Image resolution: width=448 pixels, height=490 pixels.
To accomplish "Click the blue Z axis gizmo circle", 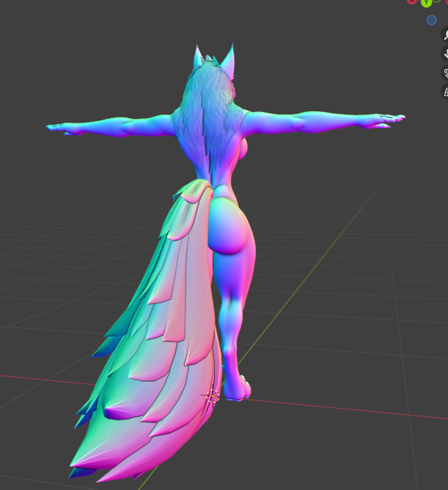I will [432, 20].
